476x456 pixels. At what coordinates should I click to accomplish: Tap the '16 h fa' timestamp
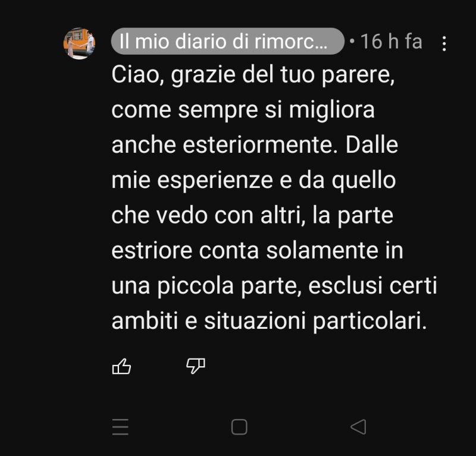[x=392, y=41]
